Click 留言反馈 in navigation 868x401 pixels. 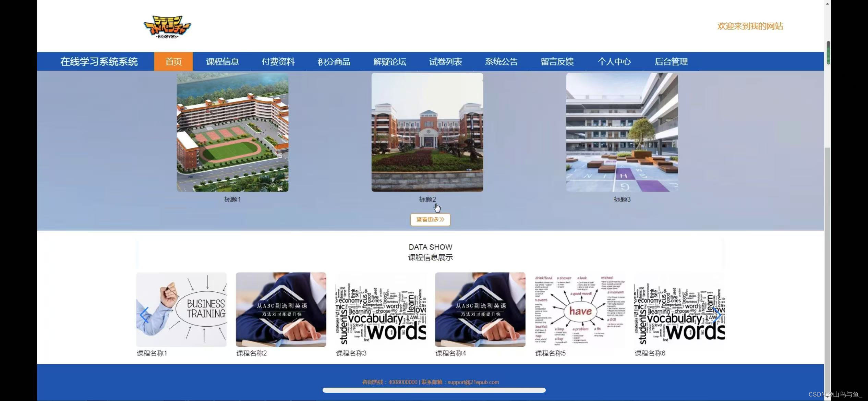(x=557, y=62)
